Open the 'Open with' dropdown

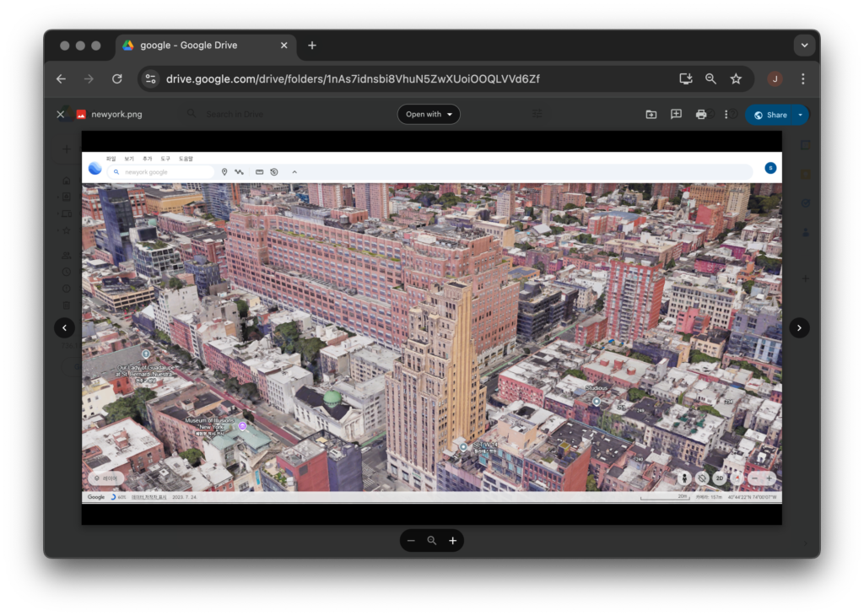(x=429, y=115)
